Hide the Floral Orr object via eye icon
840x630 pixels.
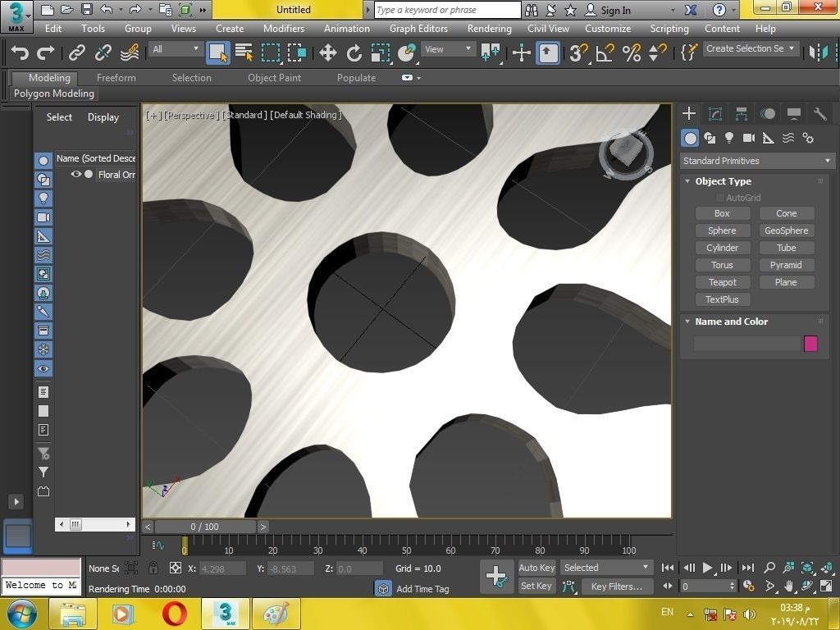[x=76, y=174]
